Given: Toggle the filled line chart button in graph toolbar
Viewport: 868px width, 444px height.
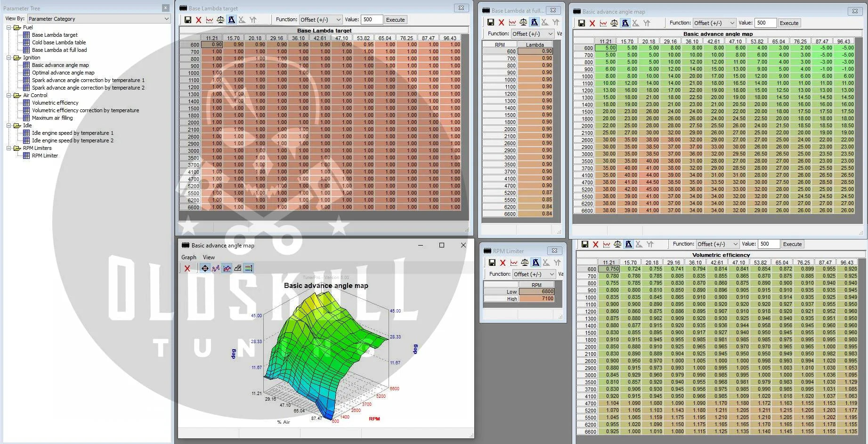Looking at the screenshot, I should tap(227, 268).
